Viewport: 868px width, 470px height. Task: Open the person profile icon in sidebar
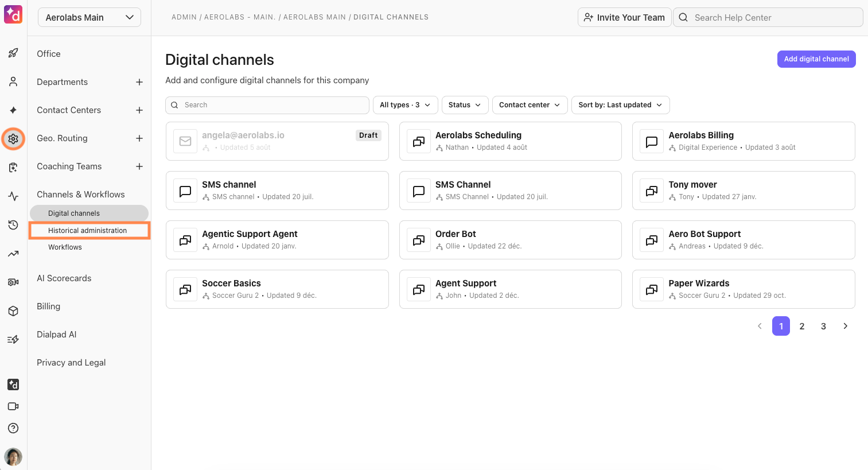tap(13, 81)
